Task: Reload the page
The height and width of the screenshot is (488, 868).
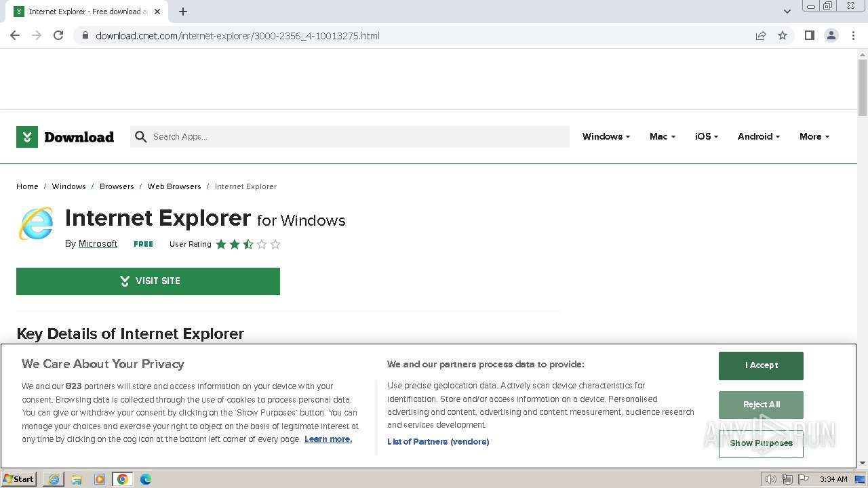Action: click(58, 35)
